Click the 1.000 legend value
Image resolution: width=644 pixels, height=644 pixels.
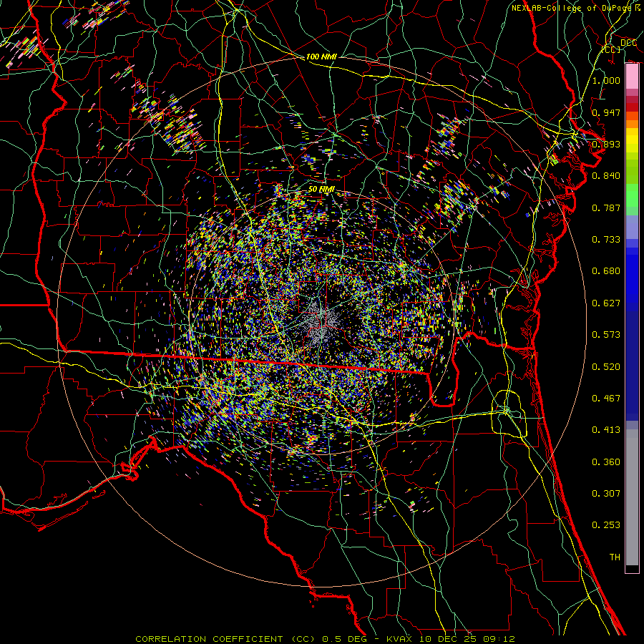coord(606,80)
